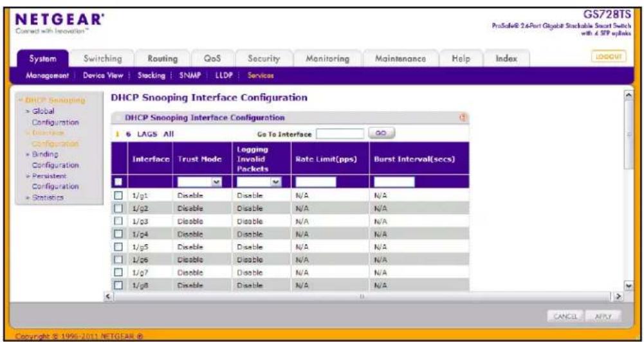Click the horizontal scrollbar left arrow

point(107,295)
